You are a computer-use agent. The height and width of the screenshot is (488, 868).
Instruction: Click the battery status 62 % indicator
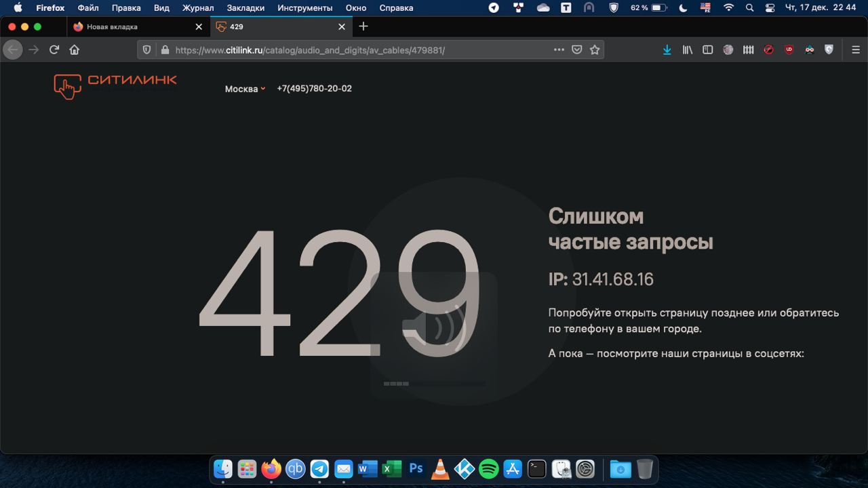(x=648, y=8)
